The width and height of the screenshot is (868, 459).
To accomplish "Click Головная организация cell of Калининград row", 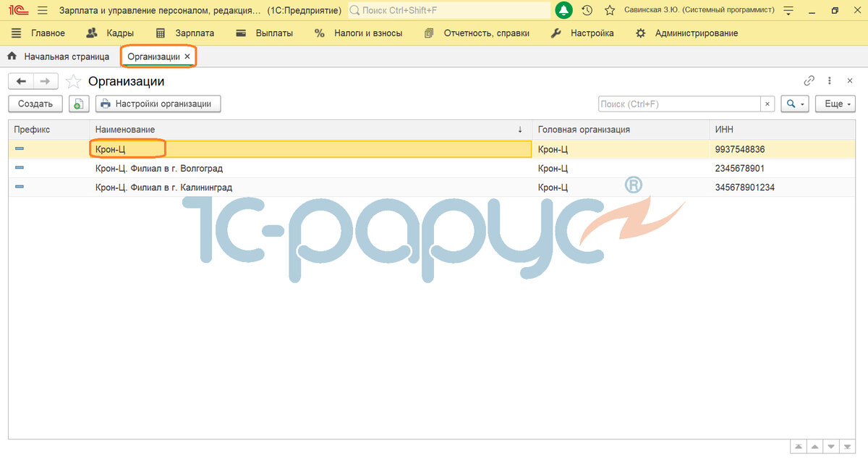I will click(x=620, y=187).
